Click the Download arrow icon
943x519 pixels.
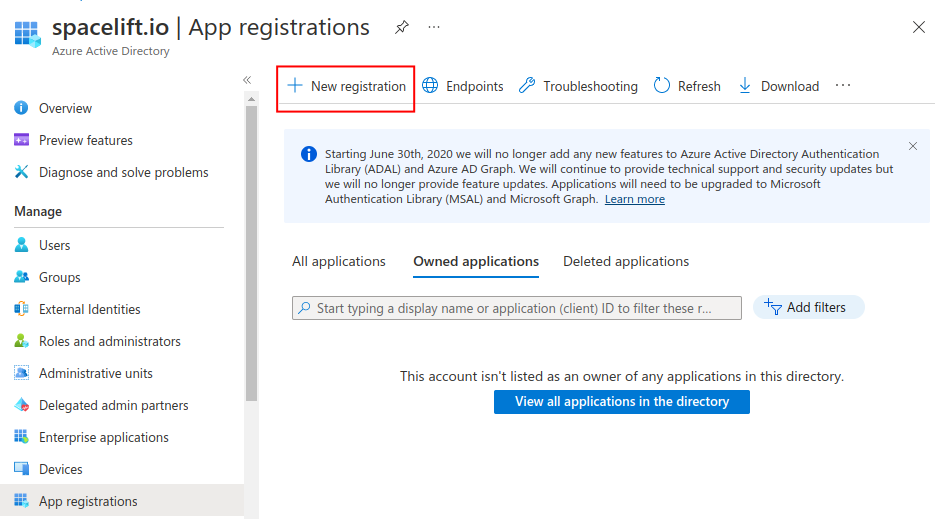coord(745,86)
